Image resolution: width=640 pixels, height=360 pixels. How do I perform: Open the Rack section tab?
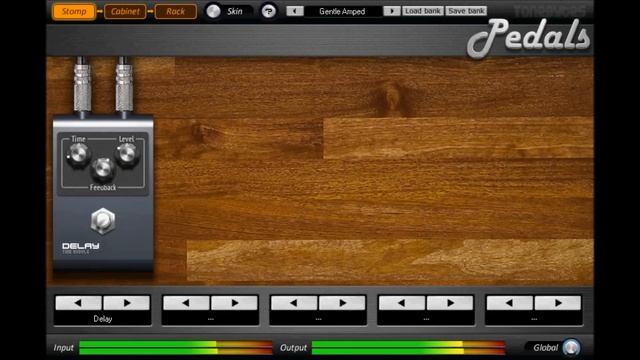(x=176, y=11)
